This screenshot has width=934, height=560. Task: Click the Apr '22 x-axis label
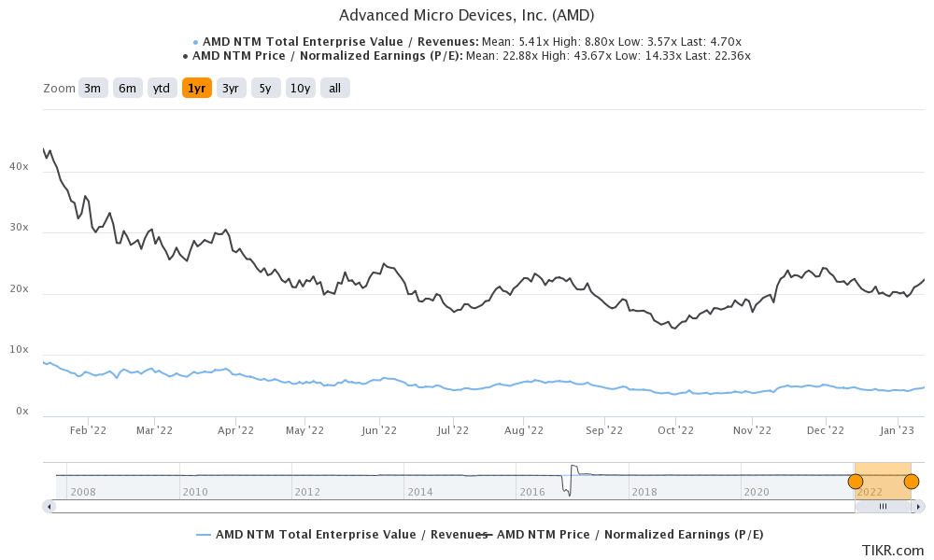(236, 430)
